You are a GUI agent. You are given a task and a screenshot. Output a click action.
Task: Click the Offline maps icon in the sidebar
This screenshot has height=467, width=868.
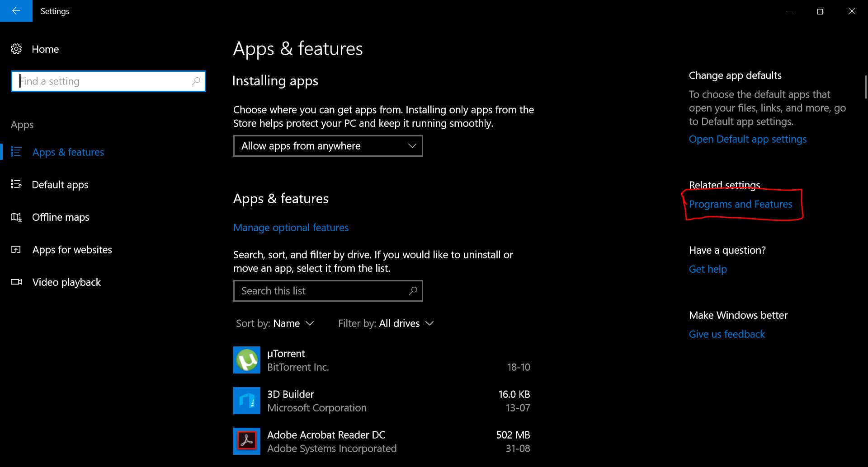click(16, 217)
